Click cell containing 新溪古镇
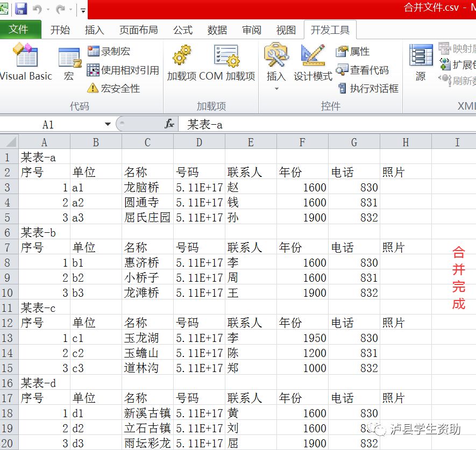The height and width of the screenshot is (450, 476). pos(147,413)
